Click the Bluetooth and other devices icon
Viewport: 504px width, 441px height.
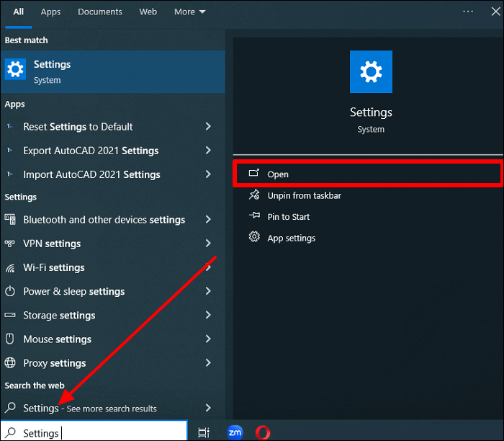(10, 219)
